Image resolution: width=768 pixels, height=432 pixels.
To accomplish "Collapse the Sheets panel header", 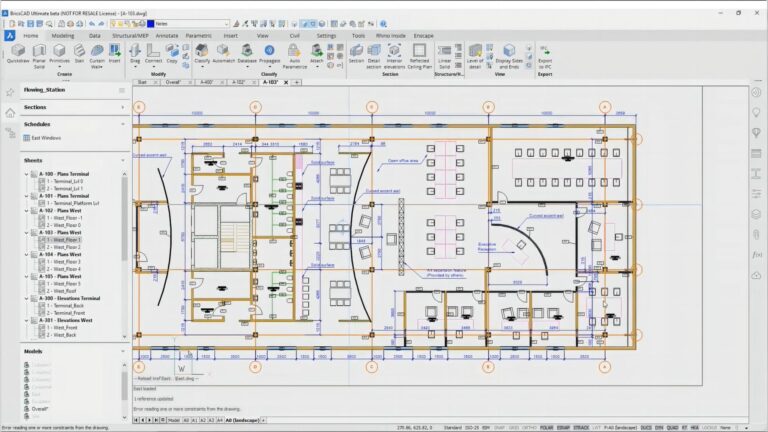I will pos(75,160).
